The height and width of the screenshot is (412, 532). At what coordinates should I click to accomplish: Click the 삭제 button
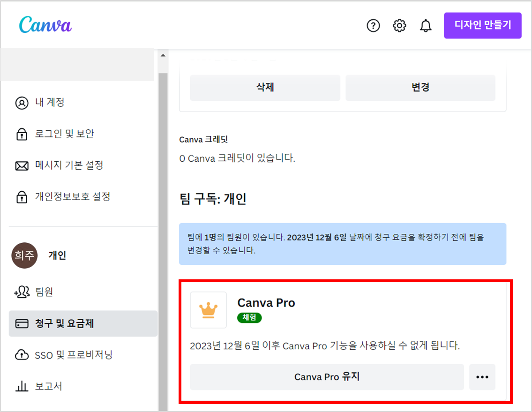pyautogui.click(x=265, y=88)
